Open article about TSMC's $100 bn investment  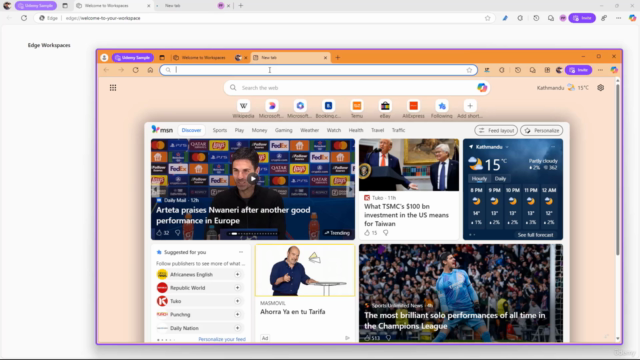pyautogui.click(x=406, y=215)
